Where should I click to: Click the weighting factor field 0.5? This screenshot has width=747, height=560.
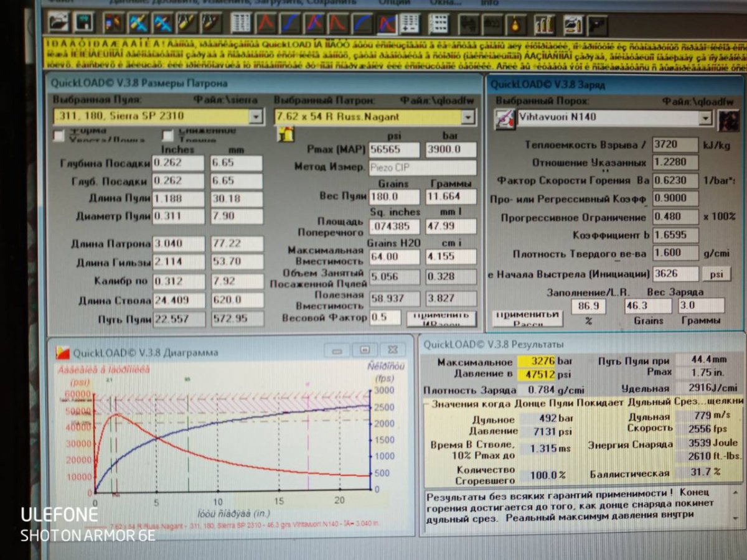[x=385, y=318]
